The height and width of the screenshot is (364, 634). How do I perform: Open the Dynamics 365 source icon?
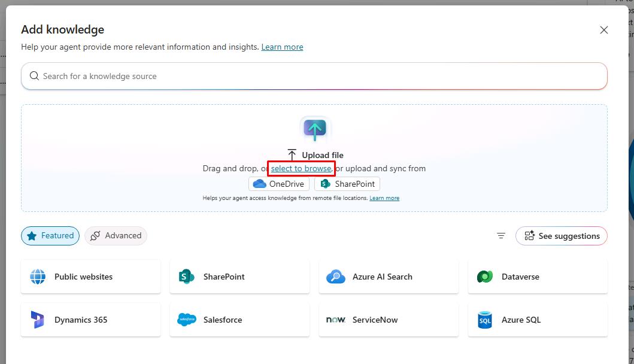pyautogui.click(x=38, y=320)
